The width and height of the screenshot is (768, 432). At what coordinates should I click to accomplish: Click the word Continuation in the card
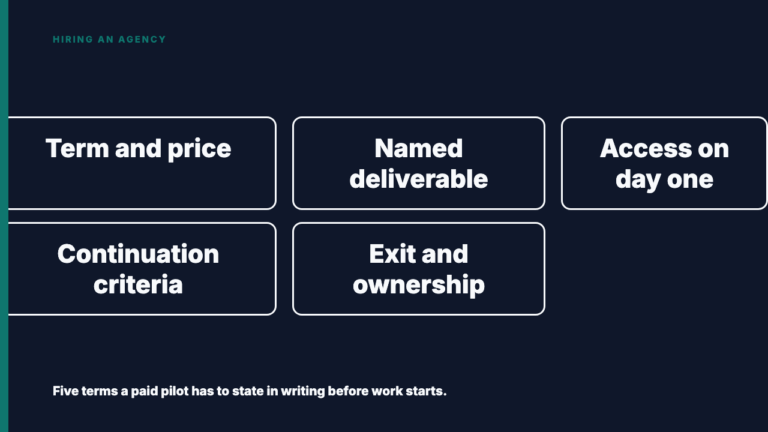click(138, 254)
